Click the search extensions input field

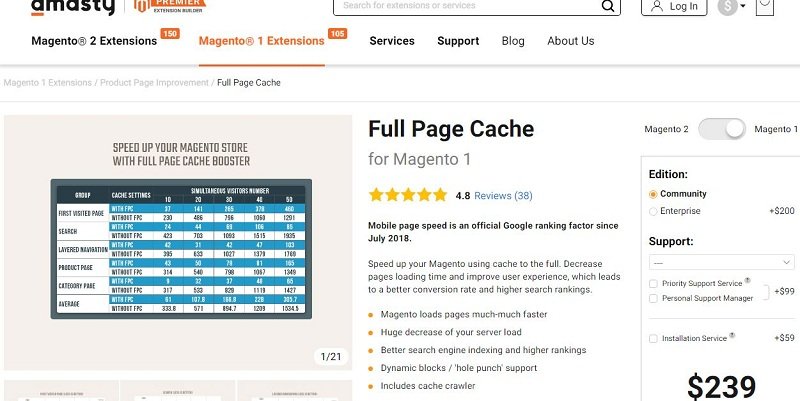coord(467,6)
